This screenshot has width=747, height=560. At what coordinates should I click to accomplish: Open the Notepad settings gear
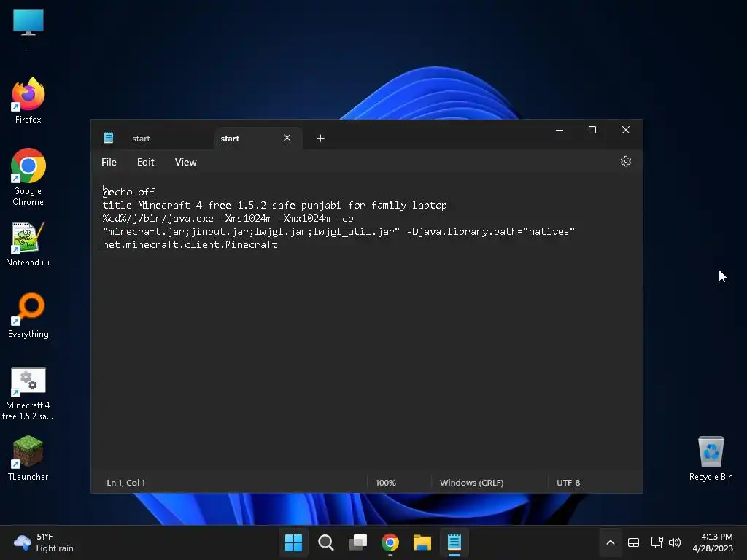click(x=625, y=161)
